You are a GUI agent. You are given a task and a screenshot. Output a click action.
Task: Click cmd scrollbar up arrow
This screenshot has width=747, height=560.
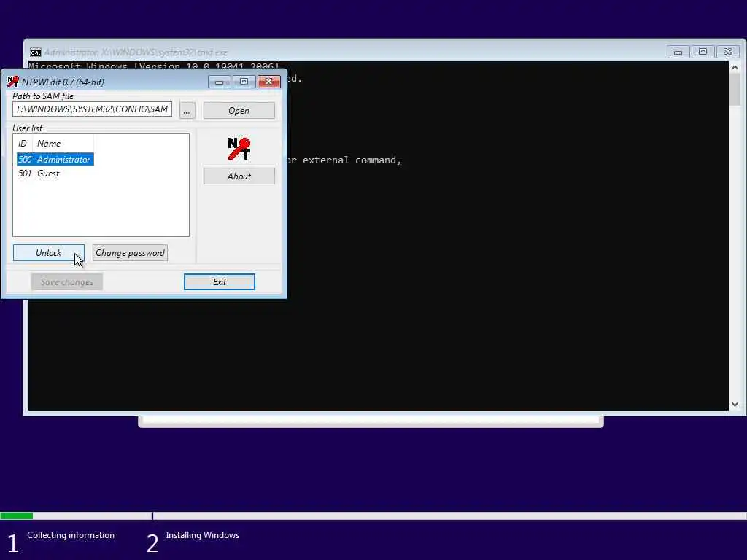tap(735, 68)
